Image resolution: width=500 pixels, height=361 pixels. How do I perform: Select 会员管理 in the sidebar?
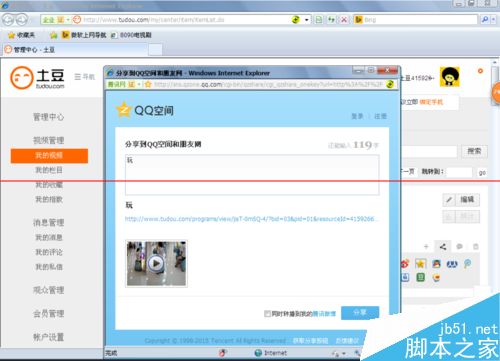click(x=49, y=314)
